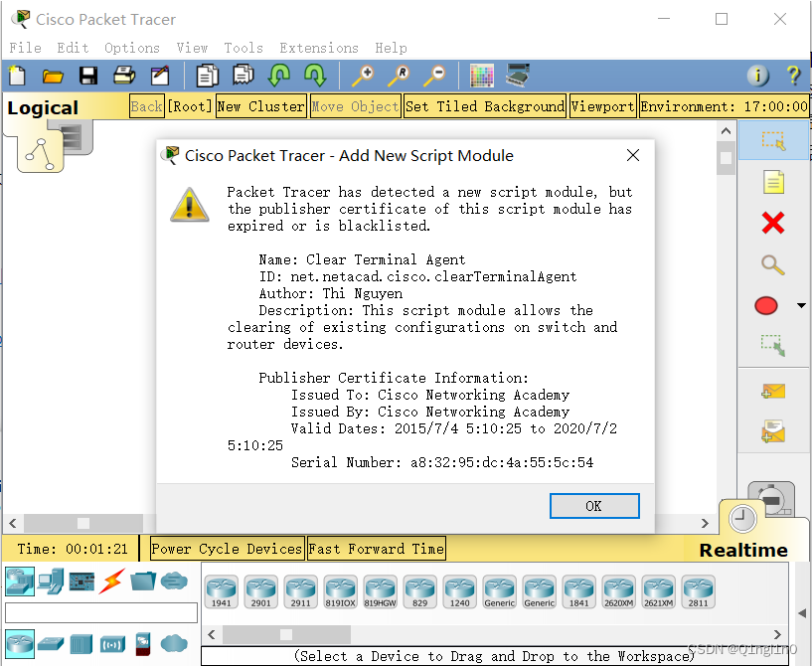Select the red ellipse Draw shape tool

coord(766,305)
